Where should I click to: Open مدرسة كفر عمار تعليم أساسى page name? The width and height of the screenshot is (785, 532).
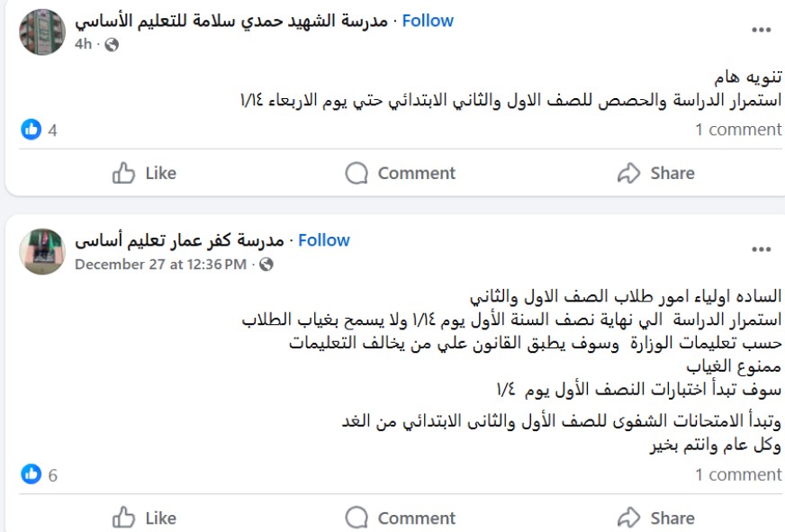179,240
